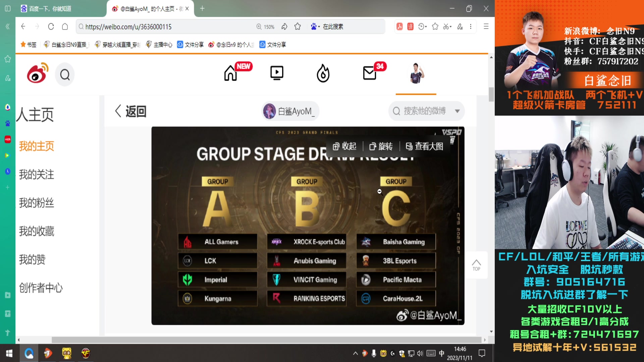
Task: Open the 搜索他的微博 dropdown arrow
Action: [457, 111]
